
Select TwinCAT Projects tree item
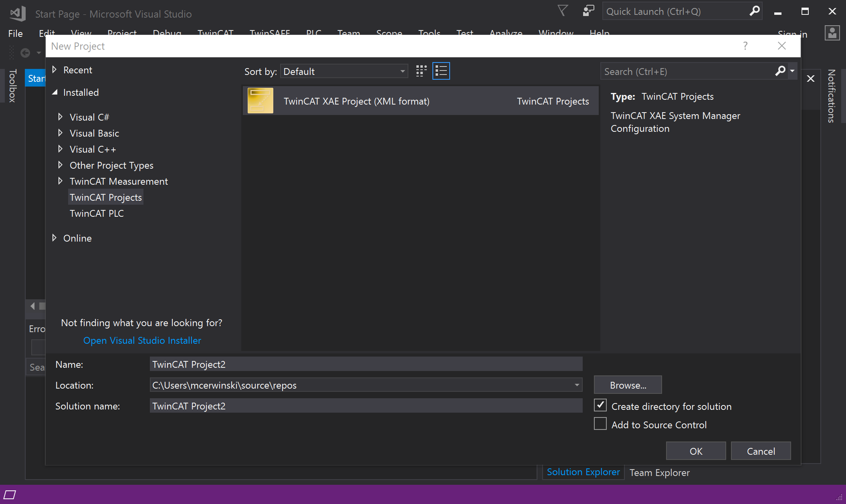pos(106,198)
